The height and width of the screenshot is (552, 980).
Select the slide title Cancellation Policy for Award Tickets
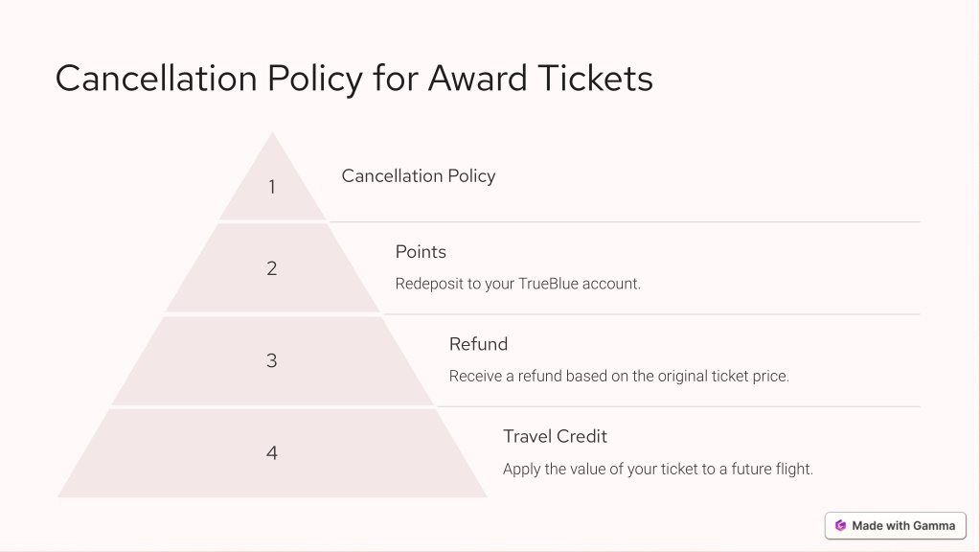[x=354, y=79]
